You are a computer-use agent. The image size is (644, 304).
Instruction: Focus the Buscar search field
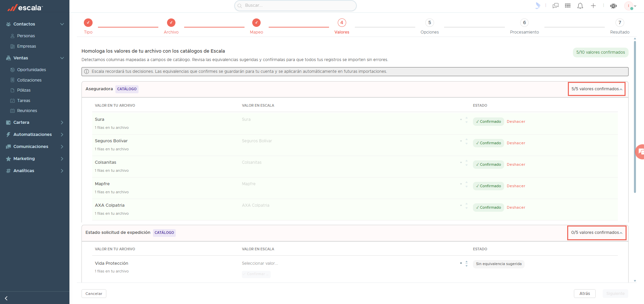click(x=296, y=6)
